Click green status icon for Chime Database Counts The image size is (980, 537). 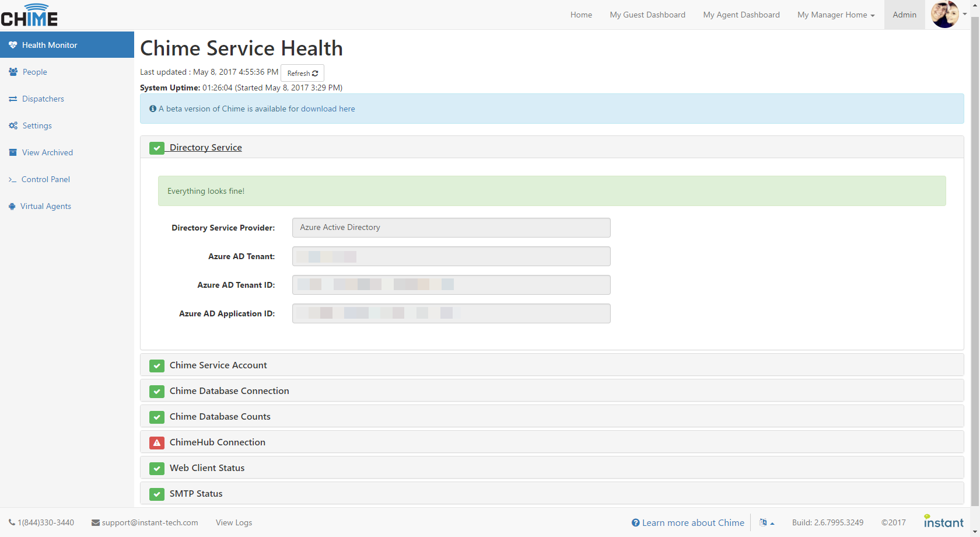pyautogui.click(x=157, y=417)
